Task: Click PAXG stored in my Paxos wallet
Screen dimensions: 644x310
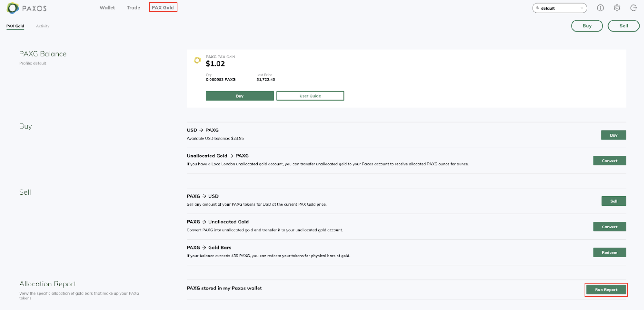Action: pyautogui.click(x=224, y=288)
